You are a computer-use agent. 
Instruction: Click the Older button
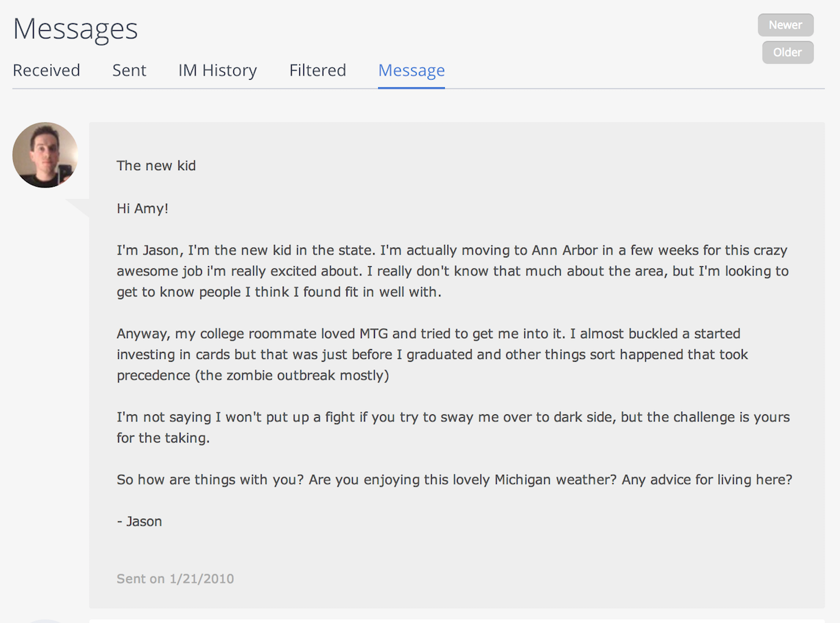tap(787, 52)
